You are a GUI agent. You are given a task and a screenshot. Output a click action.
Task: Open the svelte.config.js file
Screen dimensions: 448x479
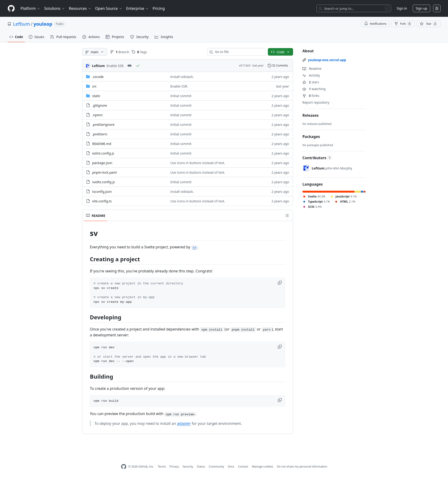103,182
